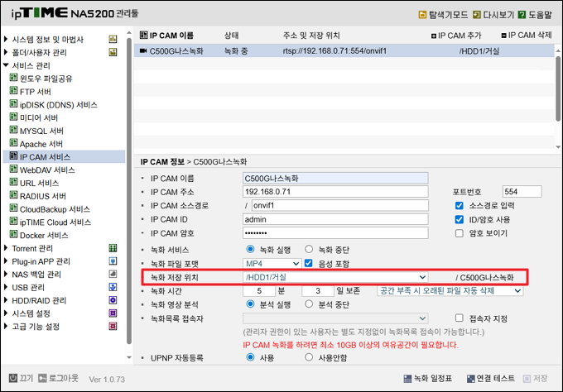
Task: Enable the 암호 보이기 checkbox
Action: [460, 233]
